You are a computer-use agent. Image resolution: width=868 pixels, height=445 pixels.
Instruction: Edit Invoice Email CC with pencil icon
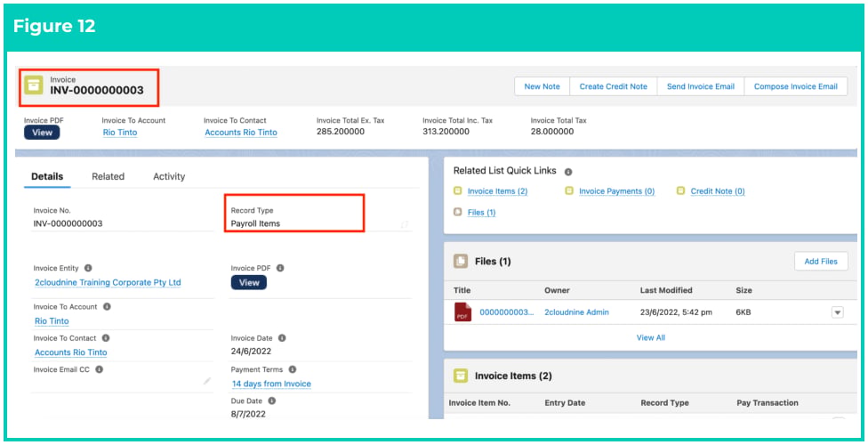point(207,381)
